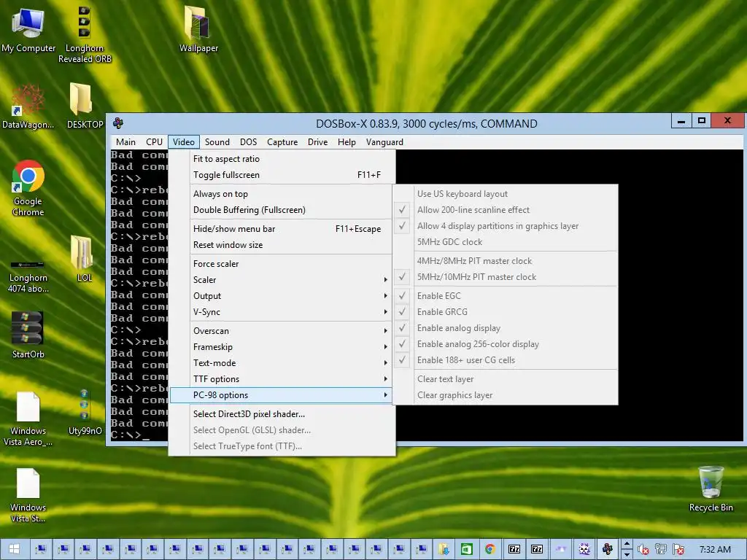This screenshot has width=747, height=560.
Task: Open the Drive menu
Action: 318,142
